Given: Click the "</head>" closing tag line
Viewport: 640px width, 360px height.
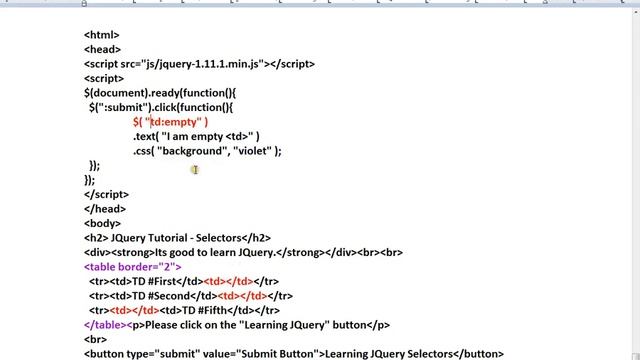Looking at the screenshot, I should pyautogui.click(x=105, y=209).
